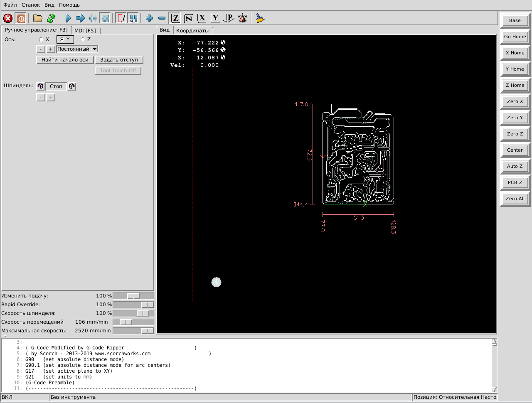
Task: Clear live plot with the broom icon
Action: 260,18
